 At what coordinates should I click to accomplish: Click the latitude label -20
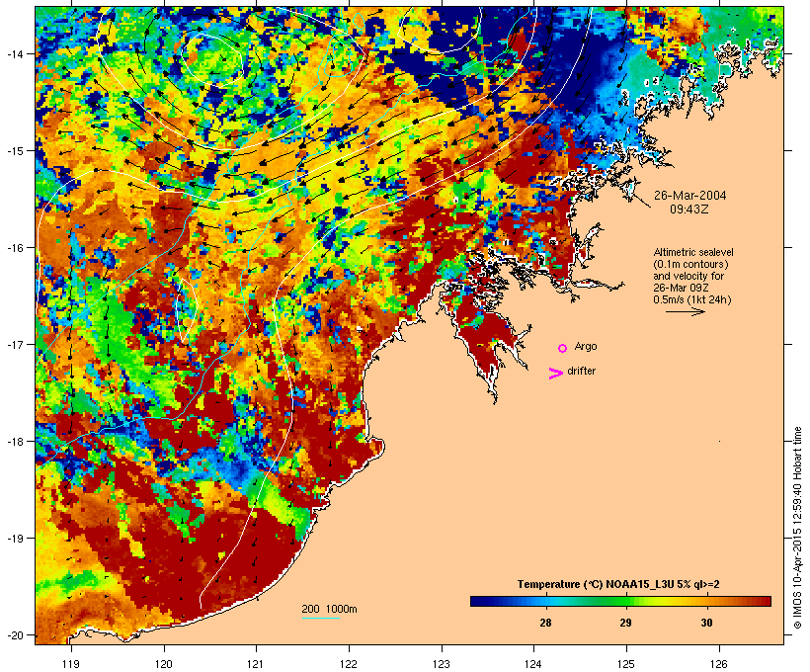tap(14, 634)
